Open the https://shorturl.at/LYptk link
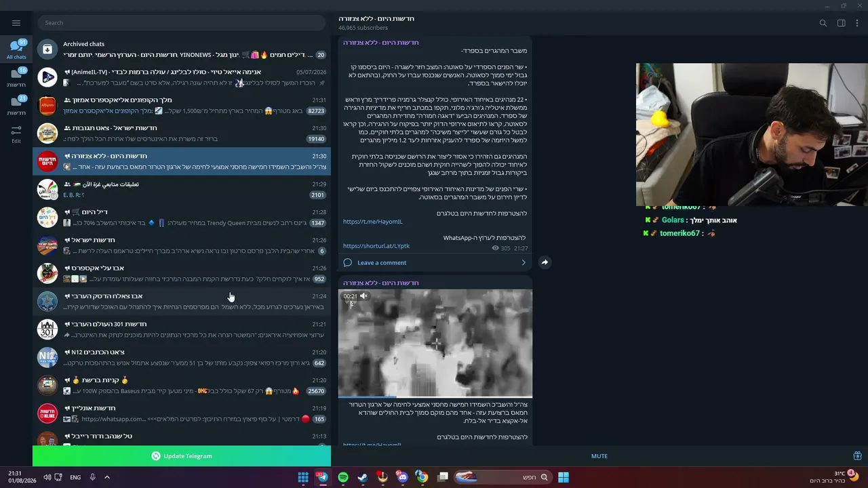 pyautogui.click(x=376, y=246)
